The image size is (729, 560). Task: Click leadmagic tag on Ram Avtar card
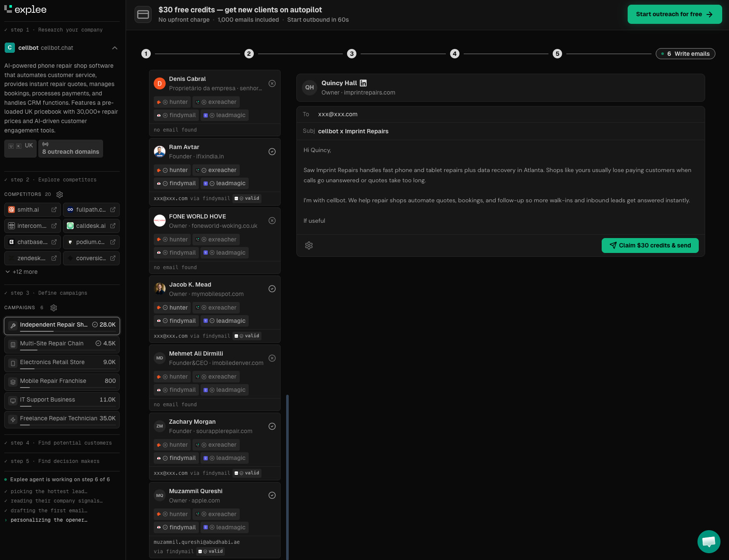[224, 183]
